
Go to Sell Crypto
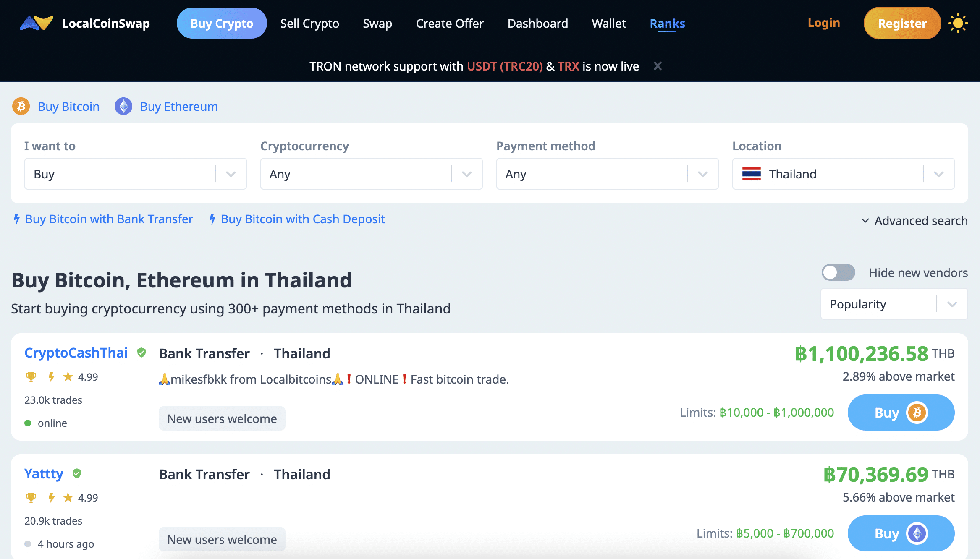pos(309,23)
